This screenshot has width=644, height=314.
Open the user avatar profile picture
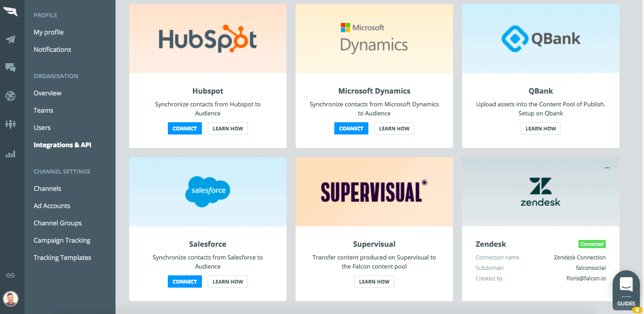point(10,299)
